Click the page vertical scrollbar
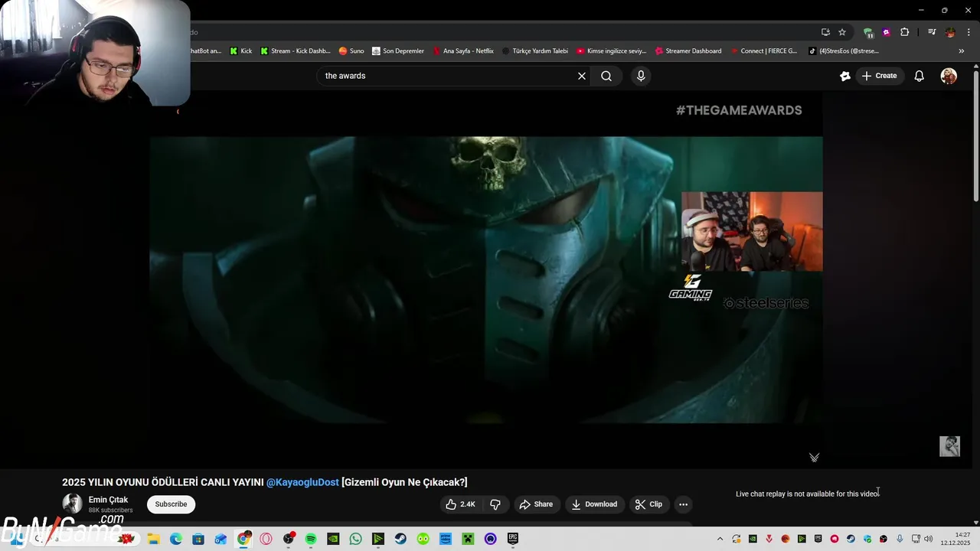This screenshot has width=980, height=551. [x=976, y=138]
